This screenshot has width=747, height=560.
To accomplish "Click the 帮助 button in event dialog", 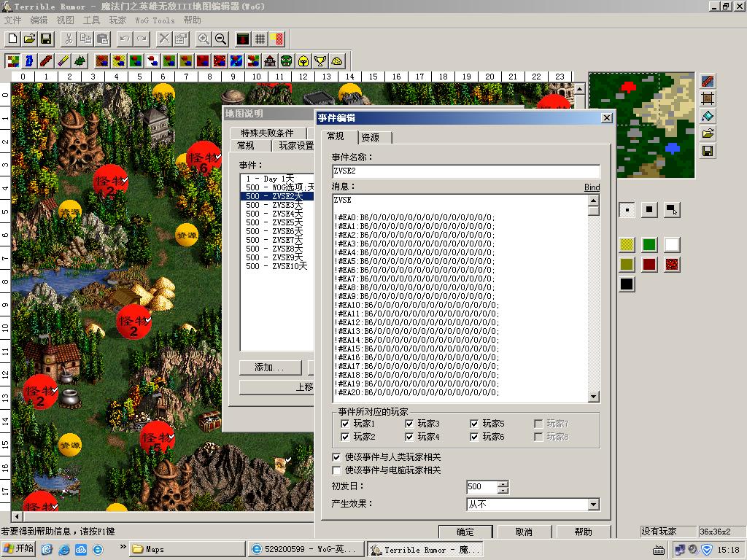I will [x=583, y=532].
